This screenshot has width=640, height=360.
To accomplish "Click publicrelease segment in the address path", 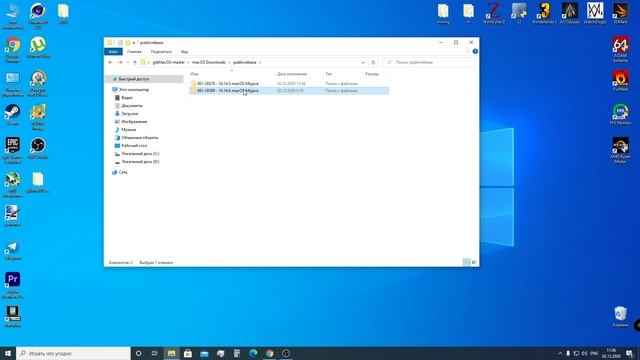I will pos(244,62).
